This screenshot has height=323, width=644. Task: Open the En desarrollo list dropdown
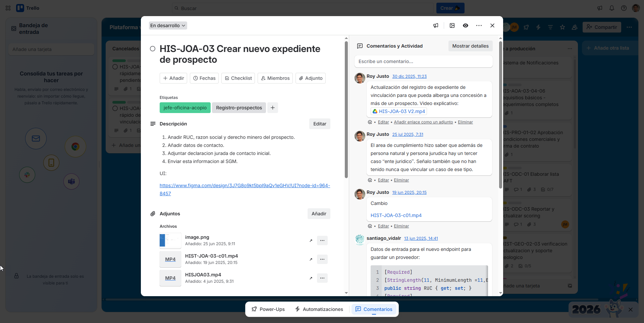[168, 25]
